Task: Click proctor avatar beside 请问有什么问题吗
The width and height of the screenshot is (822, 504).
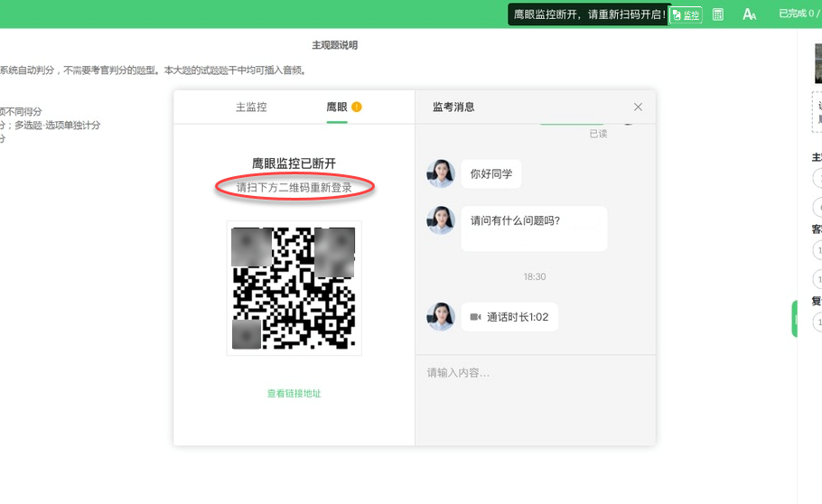Action: click(x=441, y=220)
